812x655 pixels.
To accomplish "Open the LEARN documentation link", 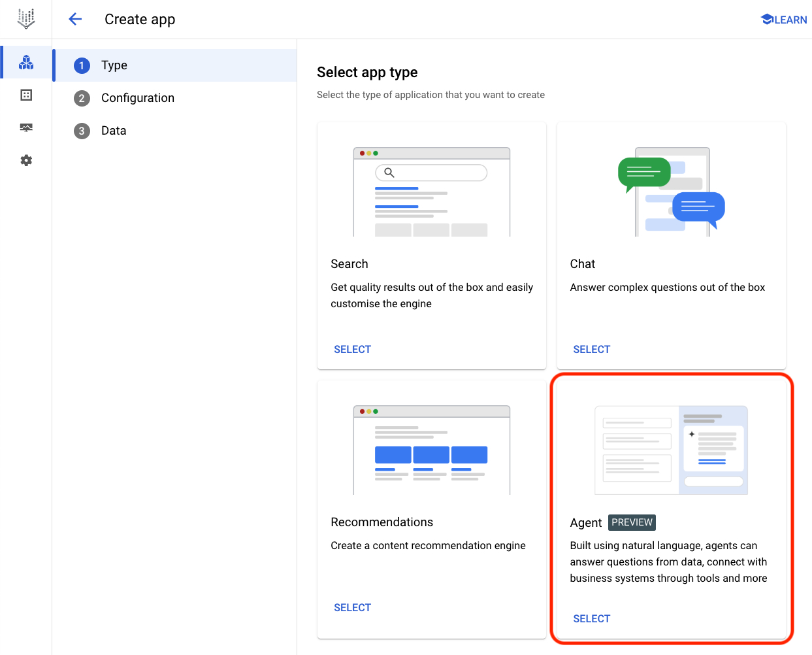I will click(789, 19).
